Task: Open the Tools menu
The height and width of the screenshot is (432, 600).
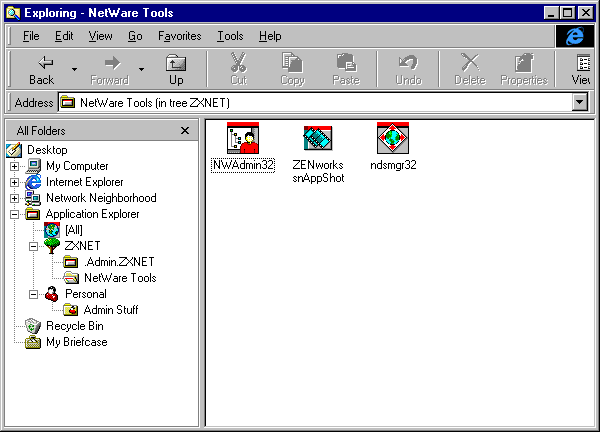Action: [230, 36]
